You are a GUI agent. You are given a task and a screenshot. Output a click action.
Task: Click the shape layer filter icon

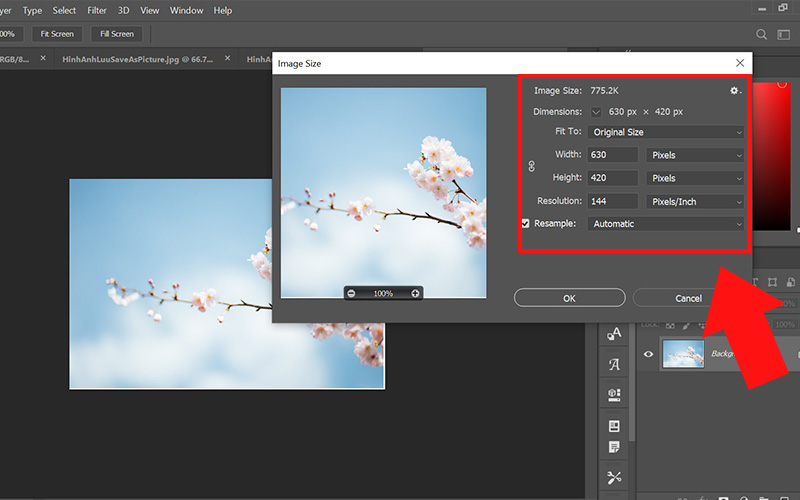(x=772, y=282)
